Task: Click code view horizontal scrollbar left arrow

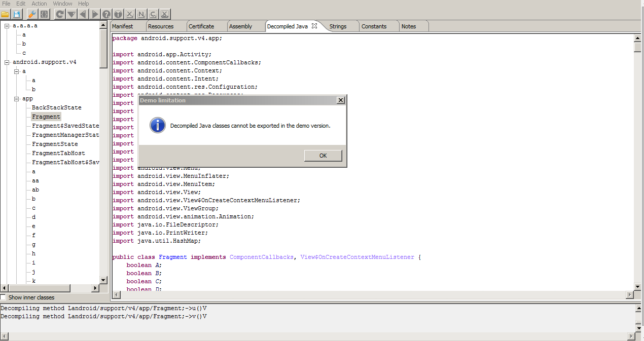Action: (x=116, y=294)
